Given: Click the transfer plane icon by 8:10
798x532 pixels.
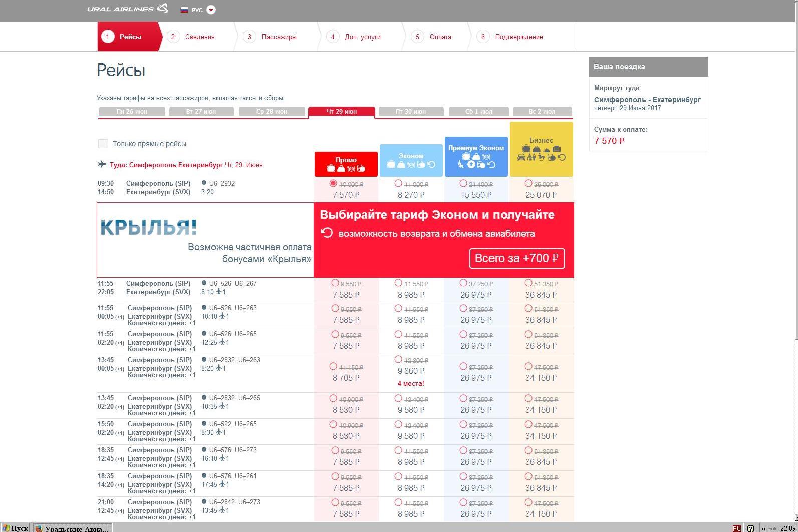Looking at the screenshot, I should click(219, 291).
